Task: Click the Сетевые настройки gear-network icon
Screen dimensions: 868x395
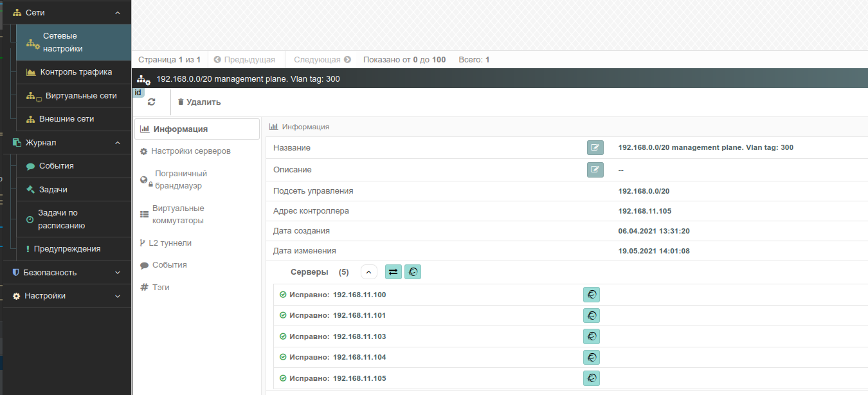Action: point(33,44)
